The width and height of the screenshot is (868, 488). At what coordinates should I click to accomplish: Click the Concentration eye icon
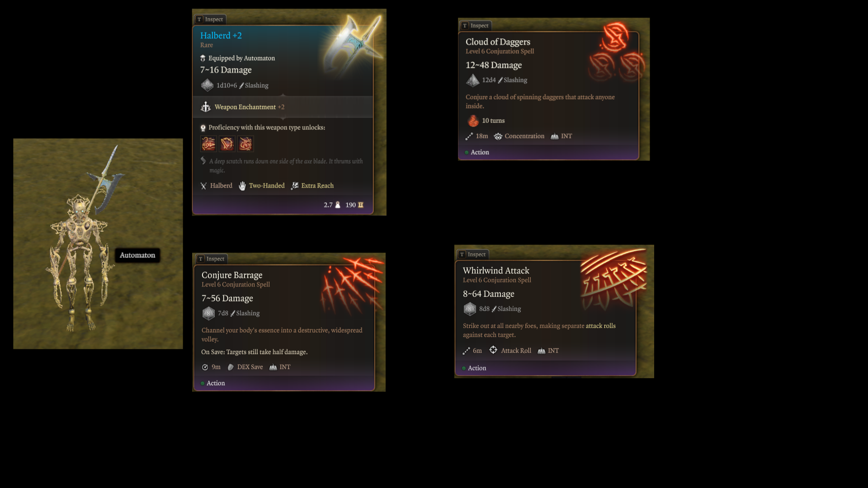pyautogui.click(x=498, y=136)
